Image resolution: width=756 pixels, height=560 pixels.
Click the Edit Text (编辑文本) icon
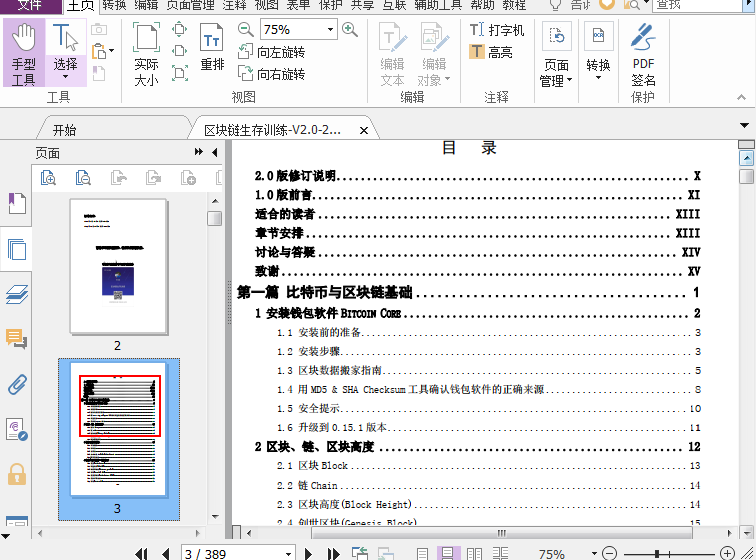(392, 54)
